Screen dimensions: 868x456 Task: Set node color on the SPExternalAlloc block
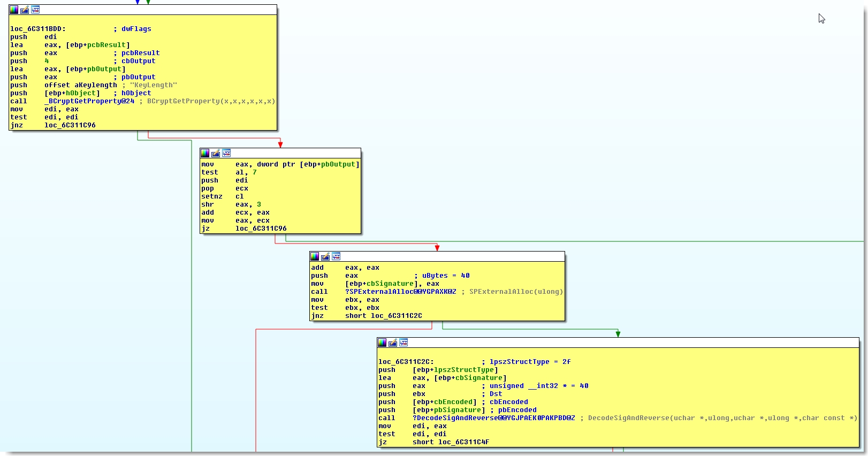click(x=315, y=256)
